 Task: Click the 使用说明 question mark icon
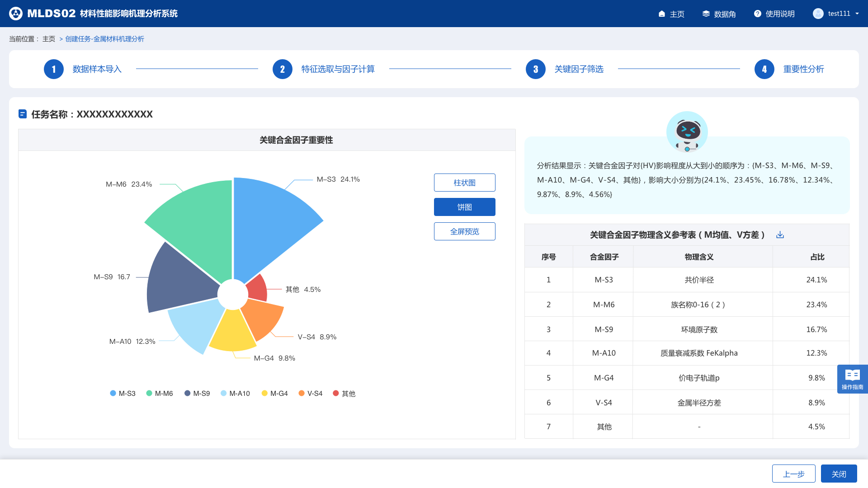[x=758, y=14]
